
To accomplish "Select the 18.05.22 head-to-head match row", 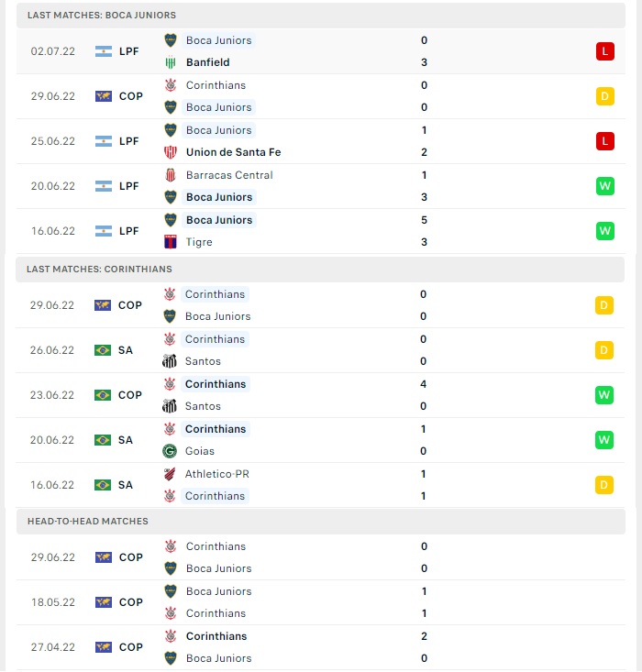I will point(321,602).
